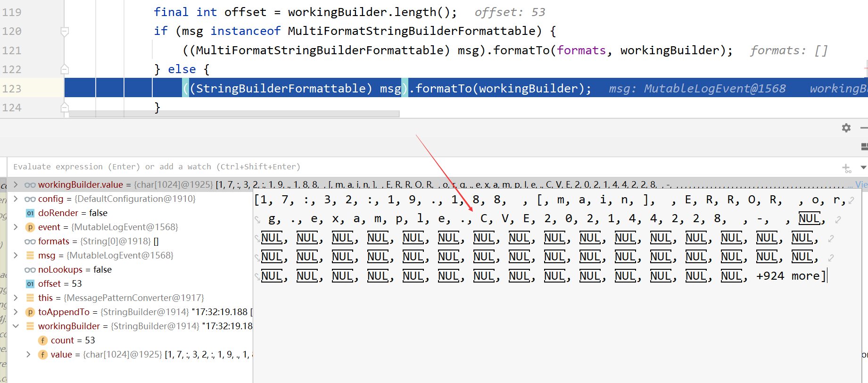Click the editor horizontal scrollbar

(x=234, y=114)
